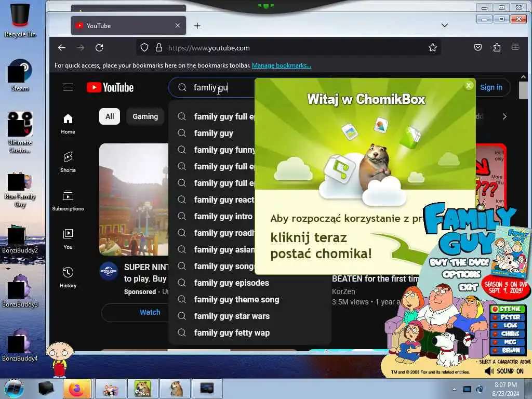The height and width of the screenshot is (399, 532).
Task: Click BUY THE DVD! in Family Guy widget
Action: point(459,262)
